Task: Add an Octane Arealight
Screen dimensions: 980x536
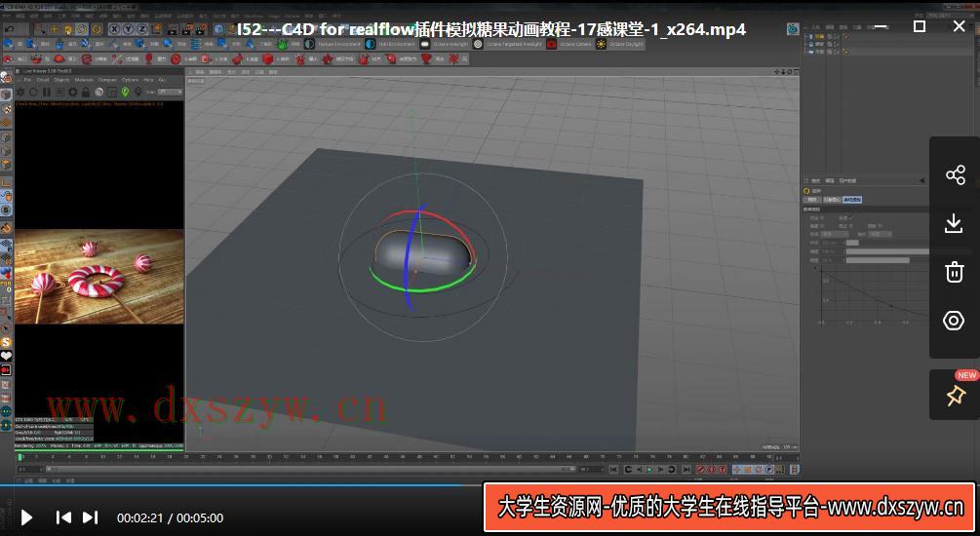Action: coord(445,45)
